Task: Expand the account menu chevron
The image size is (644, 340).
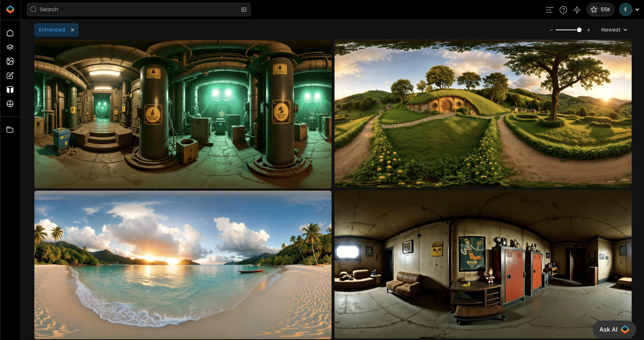Action: [x=637, y=10]
